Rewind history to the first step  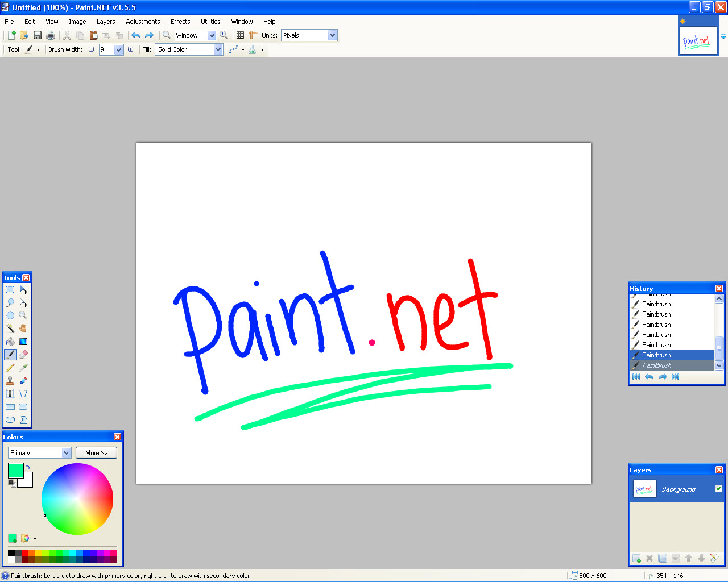[636, 377]
